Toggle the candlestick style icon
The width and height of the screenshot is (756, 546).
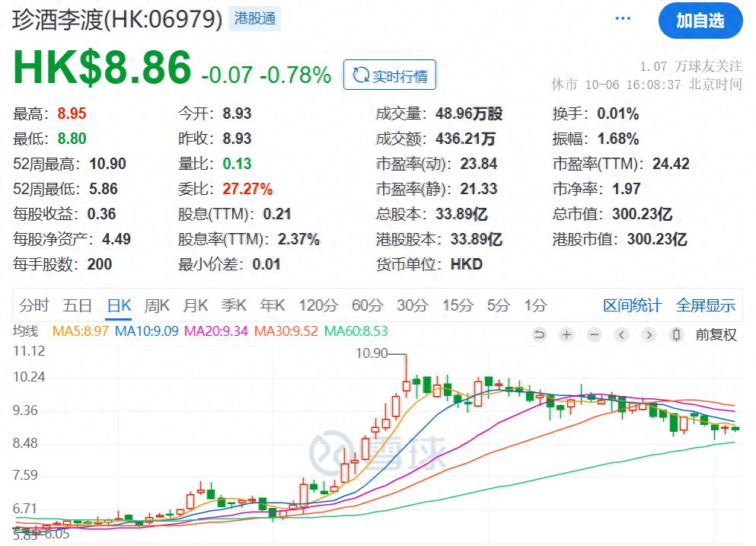click(675, 335)
